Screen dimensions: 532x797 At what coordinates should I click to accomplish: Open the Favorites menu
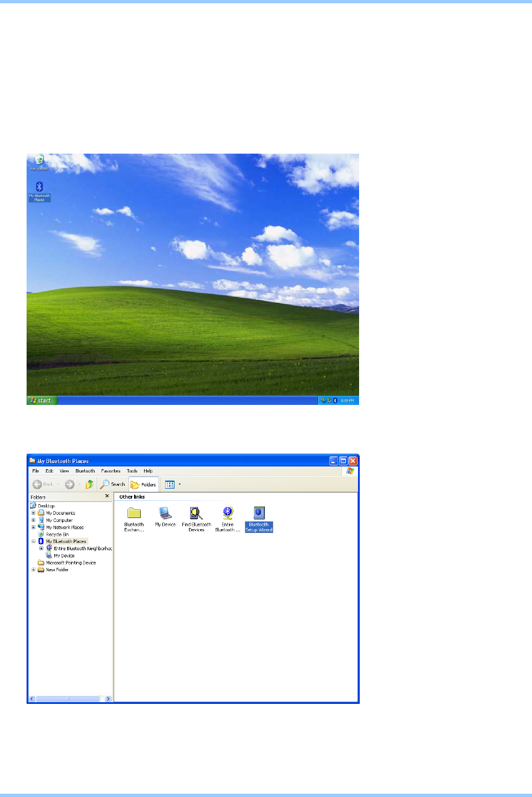(x=111, y=471)
